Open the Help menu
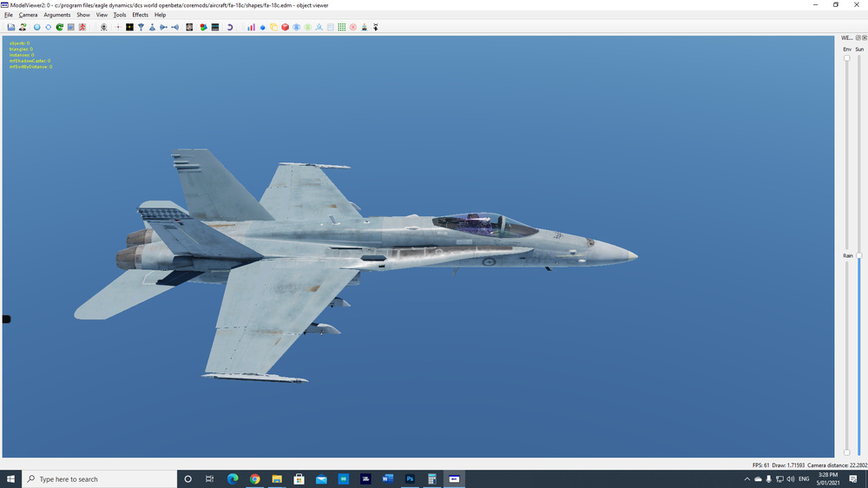868x488 pixels. pos(160,15)
